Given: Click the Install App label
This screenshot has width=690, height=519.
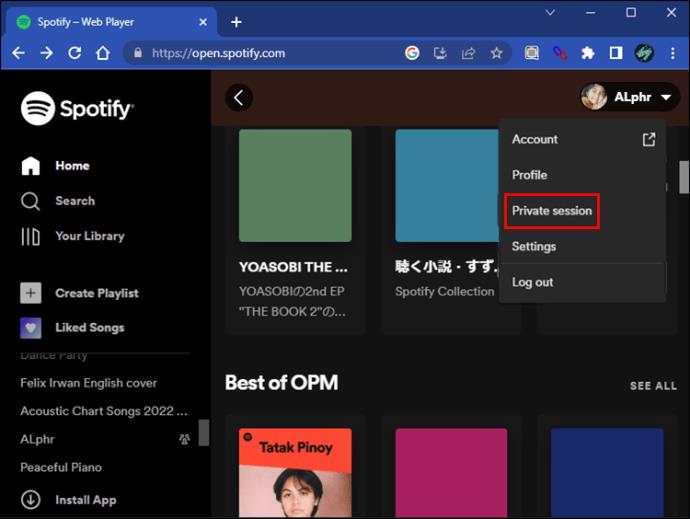Looking at the screenshot, I should [86, 500].
